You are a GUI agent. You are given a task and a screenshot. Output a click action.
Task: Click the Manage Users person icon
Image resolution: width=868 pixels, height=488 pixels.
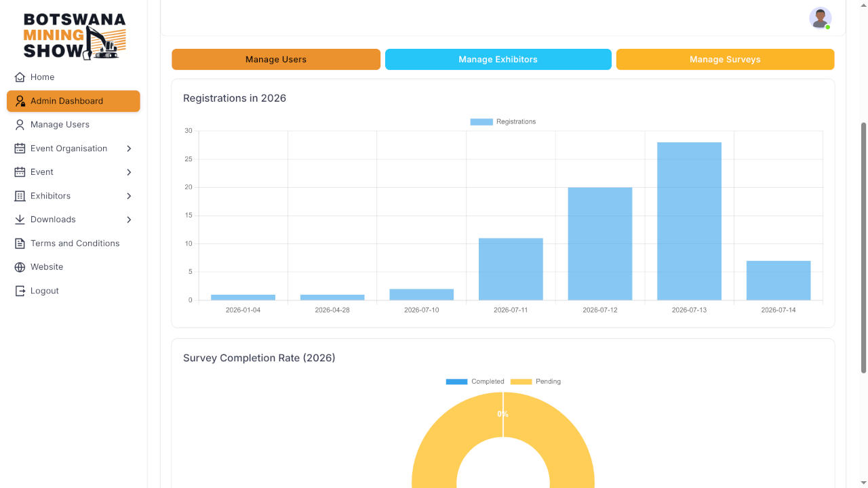click(20, 125)
